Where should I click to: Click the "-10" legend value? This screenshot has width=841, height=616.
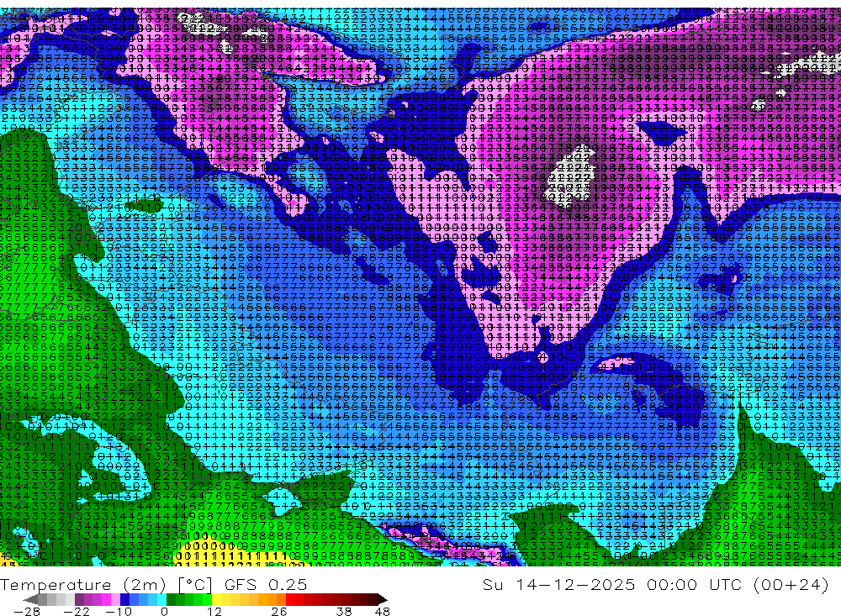[119, 612]
